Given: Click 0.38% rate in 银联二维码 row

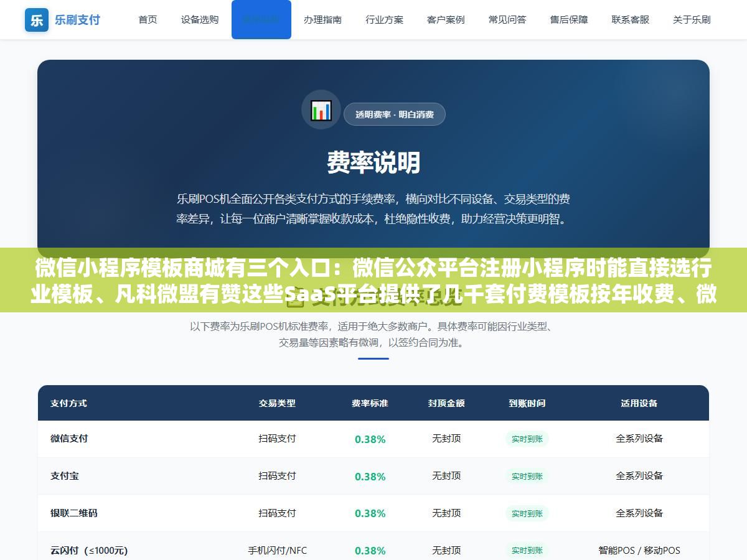Looking at the screenshot, I should coord(370,513).
